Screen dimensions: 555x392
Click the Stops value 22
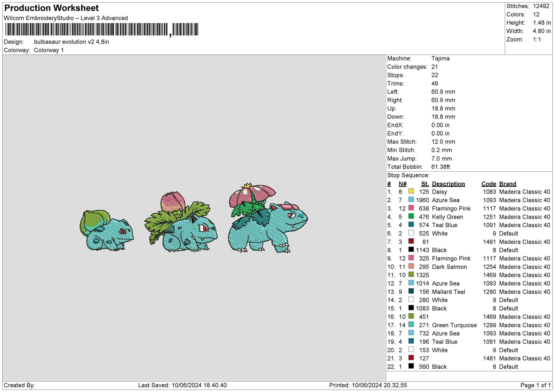(x=435, y=75)
